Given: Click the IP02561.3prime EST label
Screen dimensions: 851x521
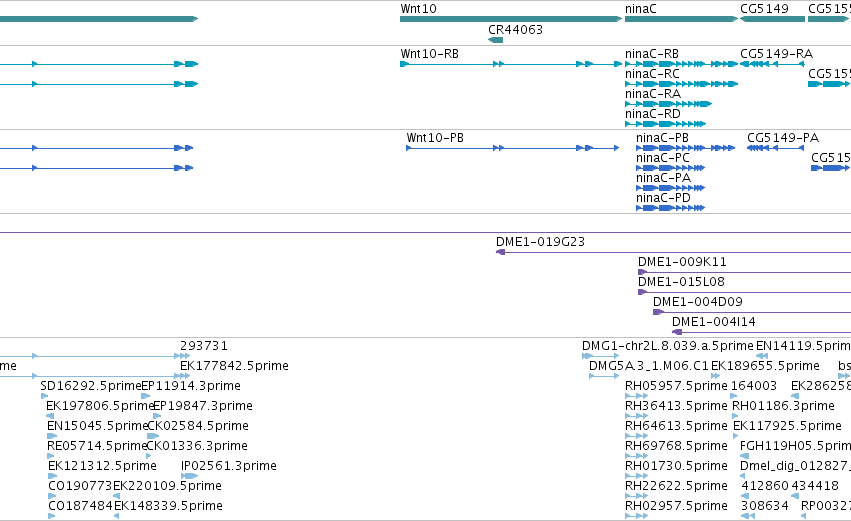Looking at the screenshot, I should click(x=228, y=467).
